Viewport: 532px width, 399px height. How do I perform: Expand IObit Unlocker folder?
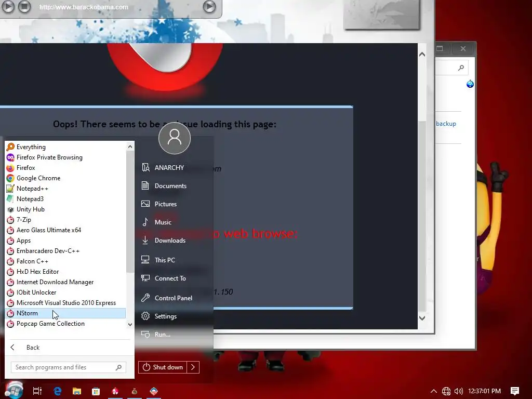pyautogui.click(x=65, y=292)
